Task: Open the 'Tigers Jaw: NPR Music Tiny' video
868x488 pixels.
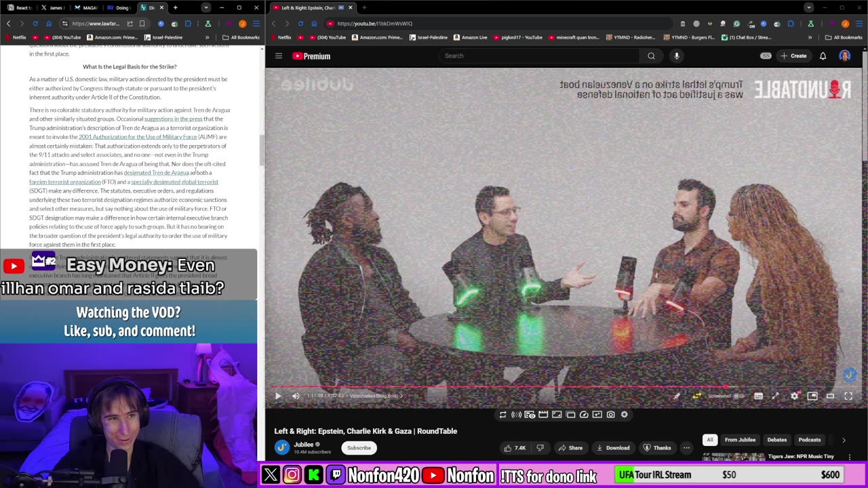Action: click(x=802, y=457)
